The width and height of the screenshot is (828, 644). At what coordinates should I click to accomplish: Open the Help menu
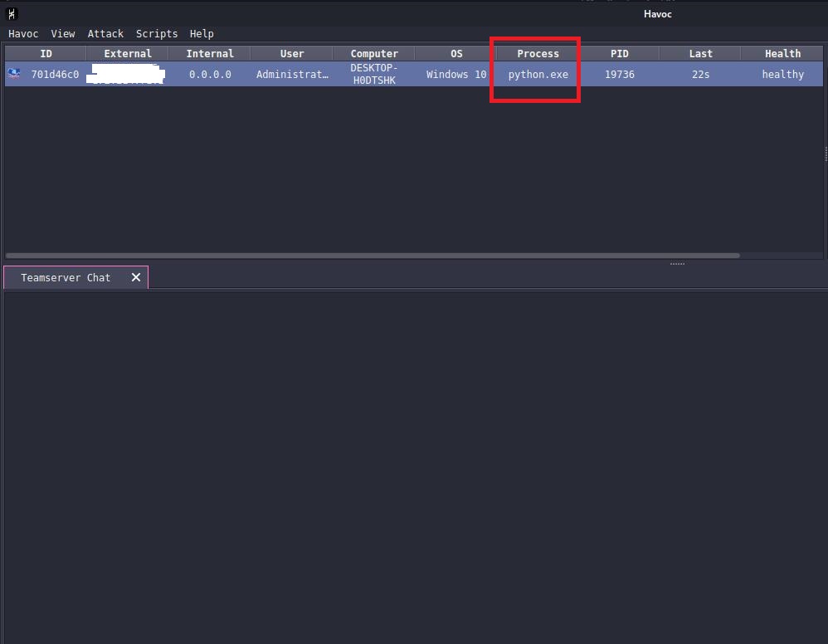tap(202, 34)
